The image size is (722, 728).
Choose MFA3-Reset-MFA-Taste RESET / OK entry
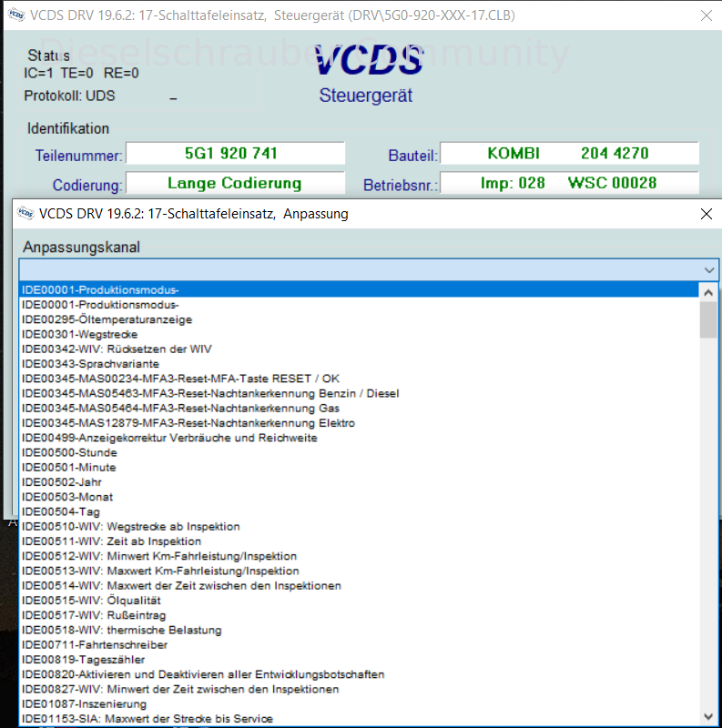tap(359, 379)
